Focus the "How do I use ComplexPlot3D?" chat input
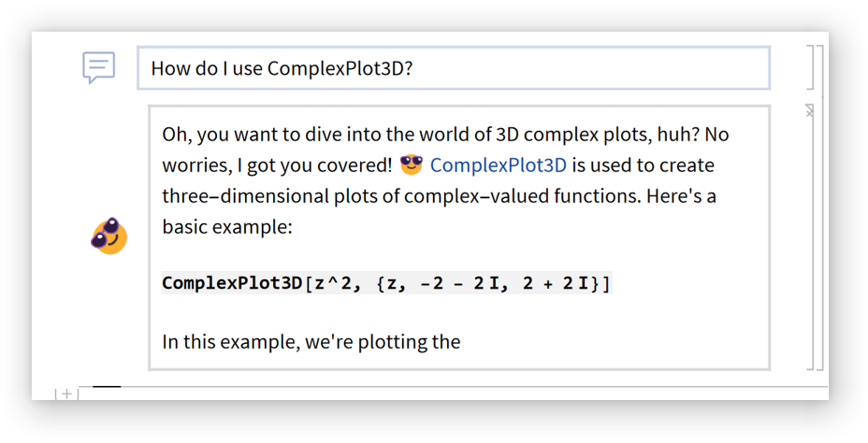 [454, 68]
